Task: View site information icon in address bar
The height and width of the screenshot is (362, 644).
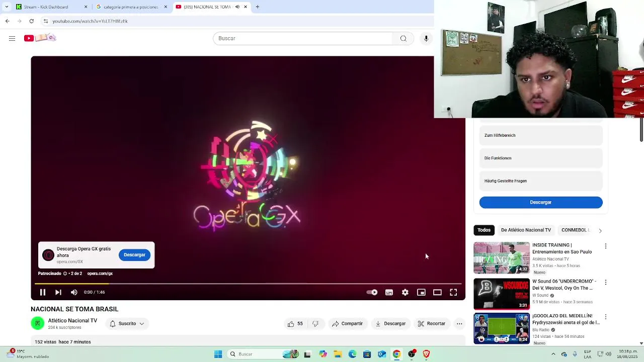Action: click(x=45, y=21)
